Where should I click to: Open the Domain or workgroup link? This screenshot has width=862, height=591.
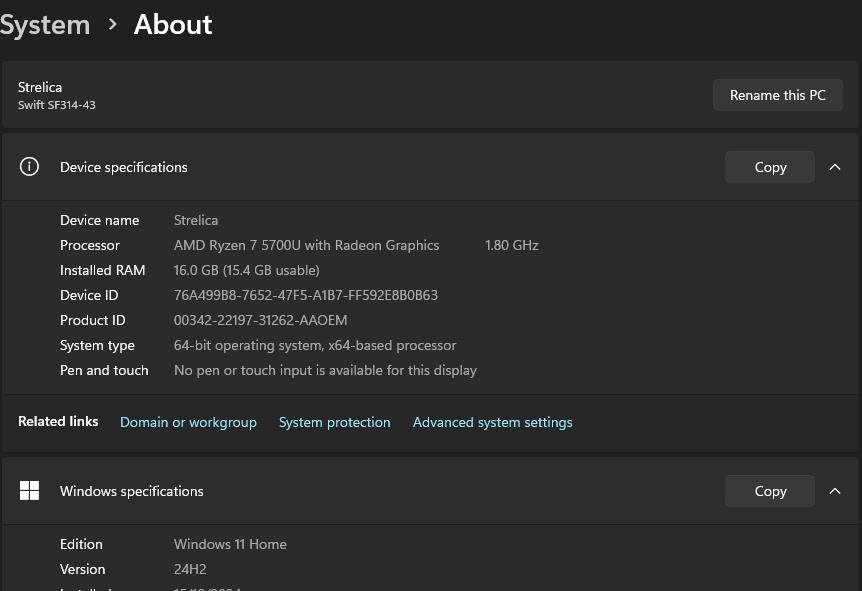point(188,422)
